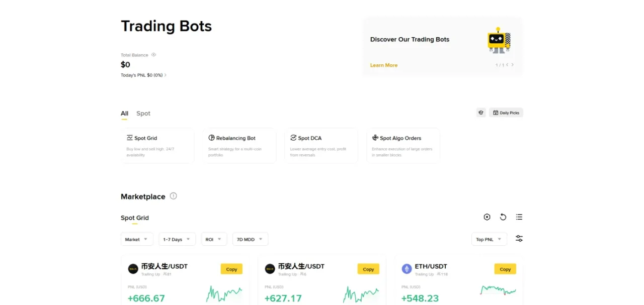Viewport: 644px width, 305px height.
Task: Switch to the Spot tab
Action: (143, 114)
